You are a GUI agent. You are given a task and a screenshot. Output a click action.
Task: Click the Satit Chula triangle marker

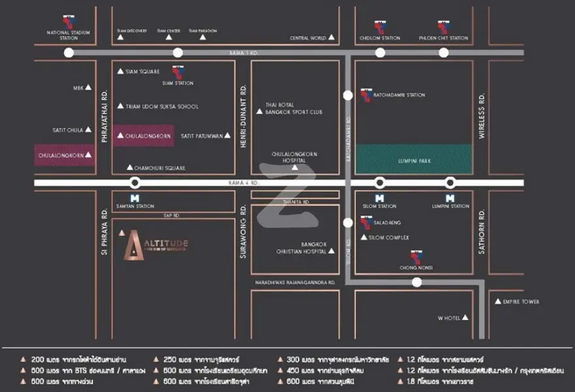click(88, 129)
